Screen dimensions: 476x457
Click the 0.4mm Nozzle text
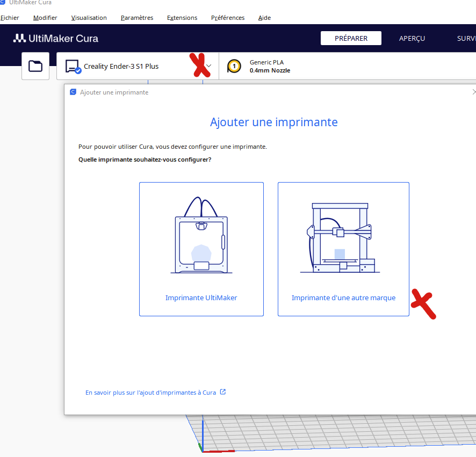270,70
